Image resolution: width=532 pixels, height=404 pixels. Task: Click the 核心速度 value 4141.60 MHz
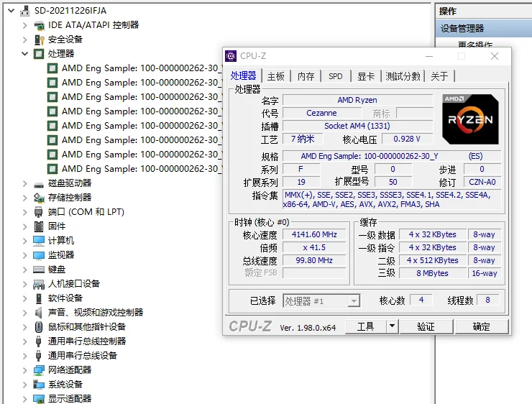(314, 234)
